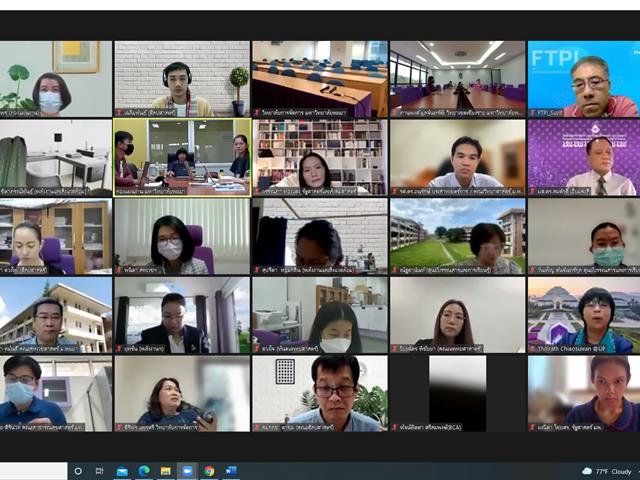
Task: Open Task View from the taskbar
Action: pyautogui.click(x=99, y=471)
